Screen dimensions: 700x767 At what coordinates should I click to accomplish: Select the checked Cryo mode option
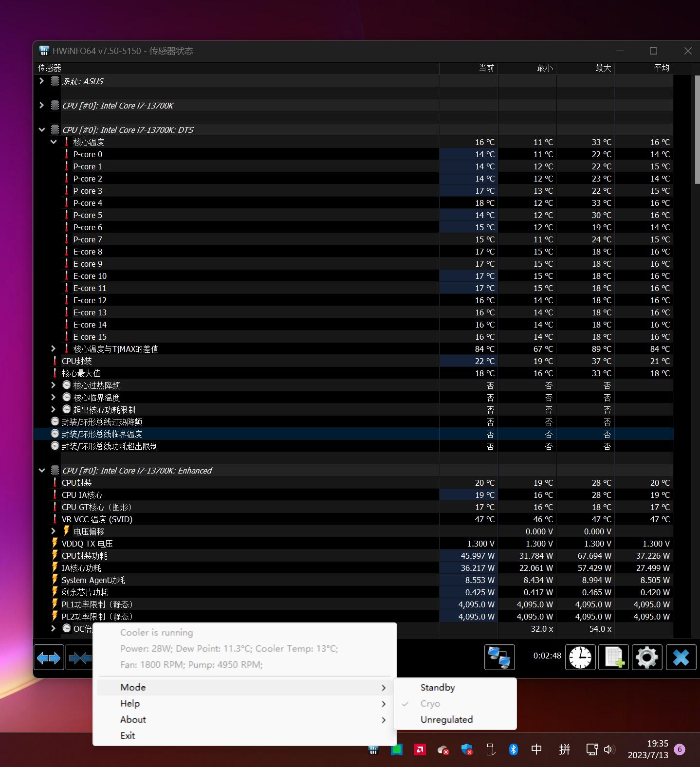click(x=430, y=704)
